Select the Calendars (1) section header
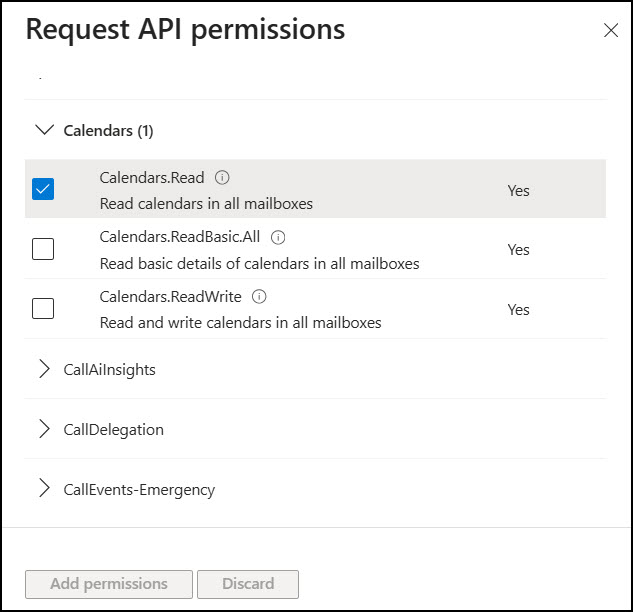Image resolution: width=633 pixels, height=612 pixels. (x=108, y=130)
